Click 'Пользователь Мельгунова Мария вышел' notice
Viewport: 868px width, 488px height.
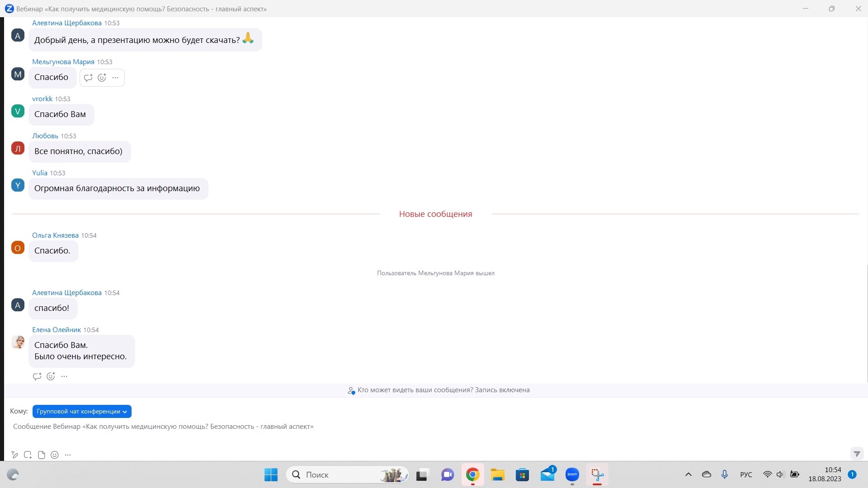click(436, 273)
